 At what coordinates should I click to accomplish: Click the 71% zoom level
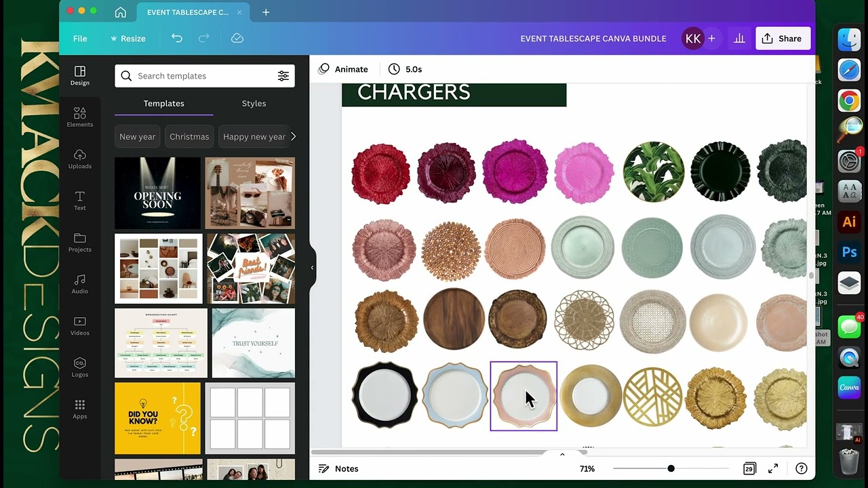(x=587, y=468)
